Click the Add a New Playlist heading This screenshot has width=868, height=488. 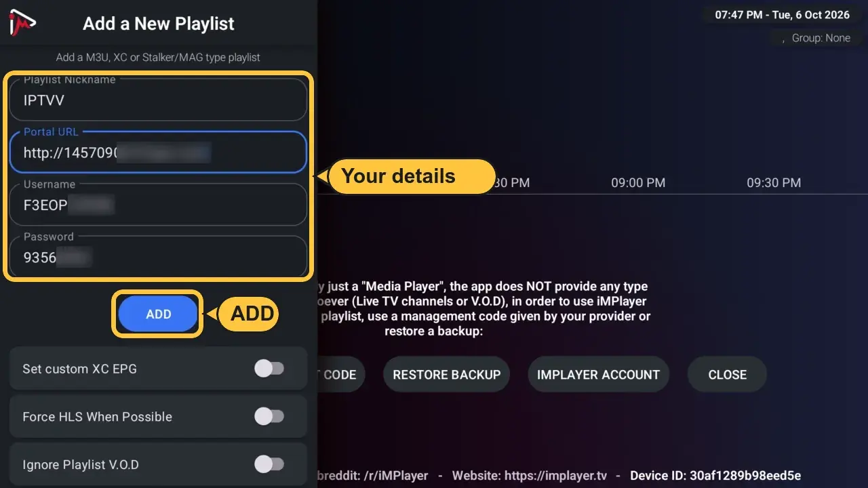click(x=158, y=24)
